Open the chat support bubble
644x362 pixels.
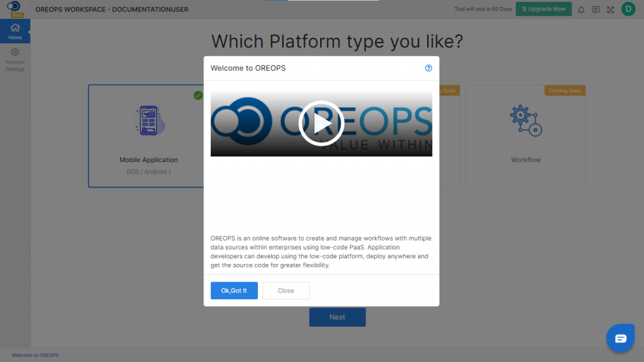620,338
